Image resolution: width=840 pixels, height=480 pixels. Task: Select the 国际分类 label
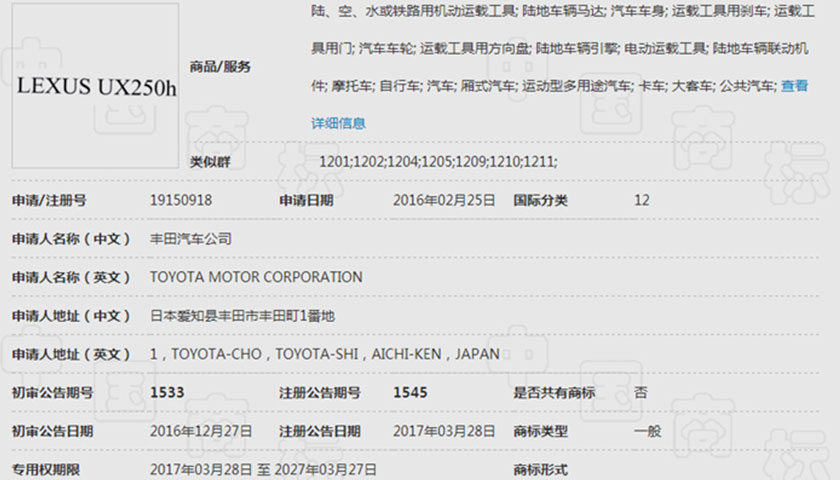541,201
